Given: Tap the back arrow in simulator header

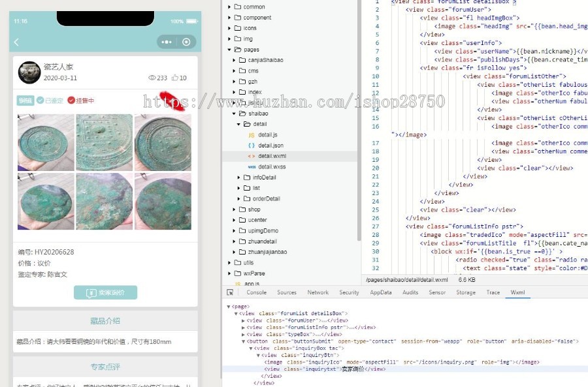Looking at the screenshot, I should click(16, 42).
